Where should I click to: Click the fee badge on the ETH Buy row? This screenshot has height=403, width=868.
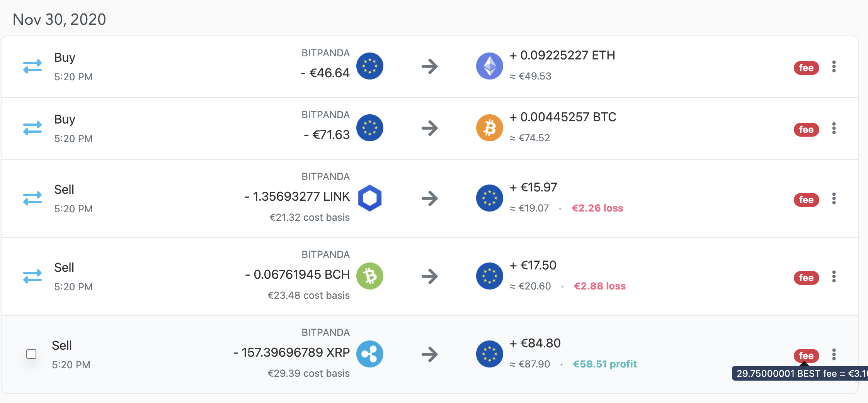point(807,68)
